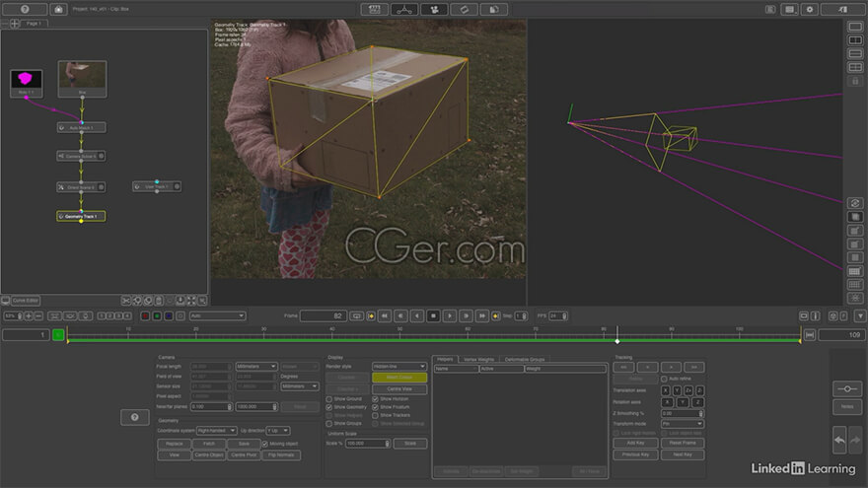Open Render style Hidden-line dropdown
868x488 pixels.
tap(399, 367)
